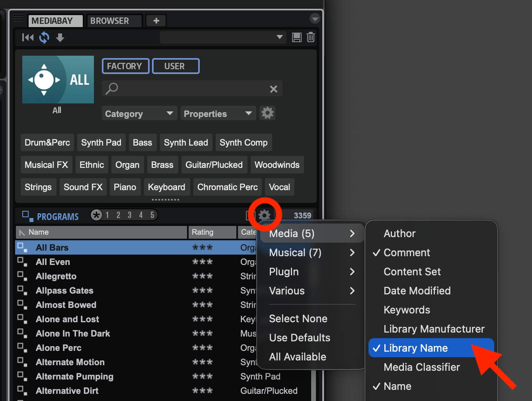Filter by Bass category

point(142,142)
